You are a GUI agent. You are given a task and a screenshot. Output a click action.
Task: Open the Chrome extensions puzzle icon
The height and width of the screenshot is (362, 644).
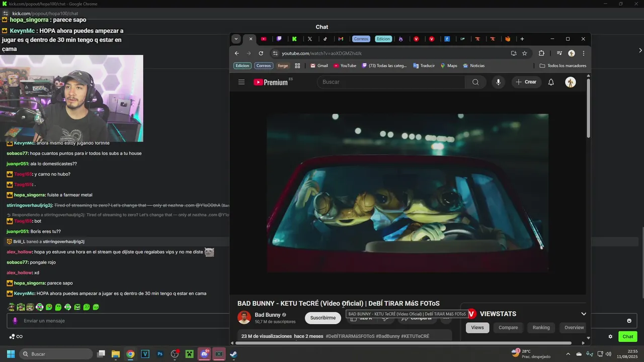coord(541,53)
